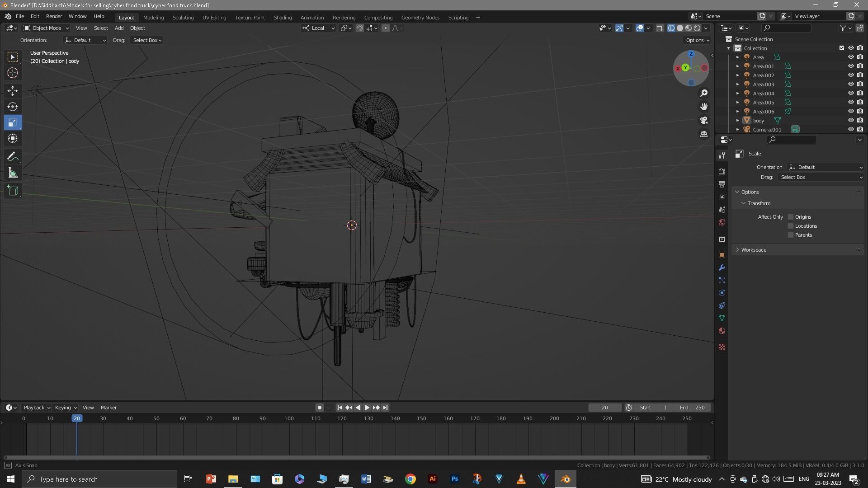The image size is (868, 488).
Task: Click frame 100 on the timeline
Action: (x=289, y=419)
